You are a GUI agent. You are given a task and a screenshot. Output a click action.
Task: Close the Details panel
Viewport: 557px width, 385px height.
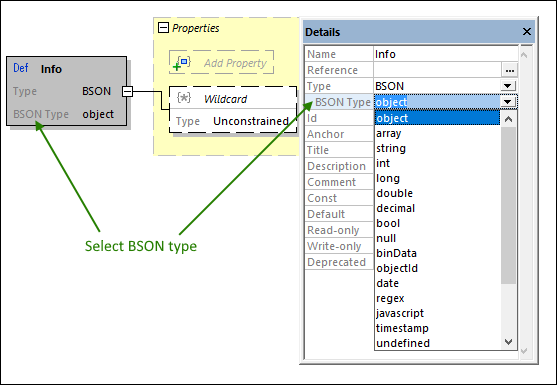(527, 32)
